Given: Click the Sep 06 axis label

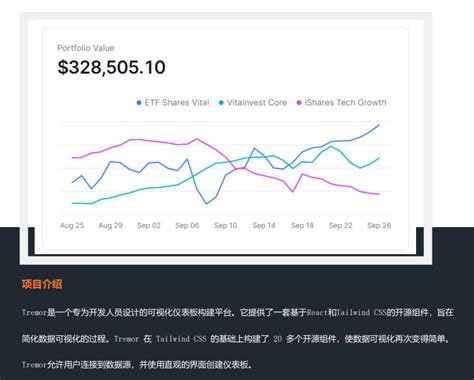Looking at the screenshot, I should tap(187, 226).
